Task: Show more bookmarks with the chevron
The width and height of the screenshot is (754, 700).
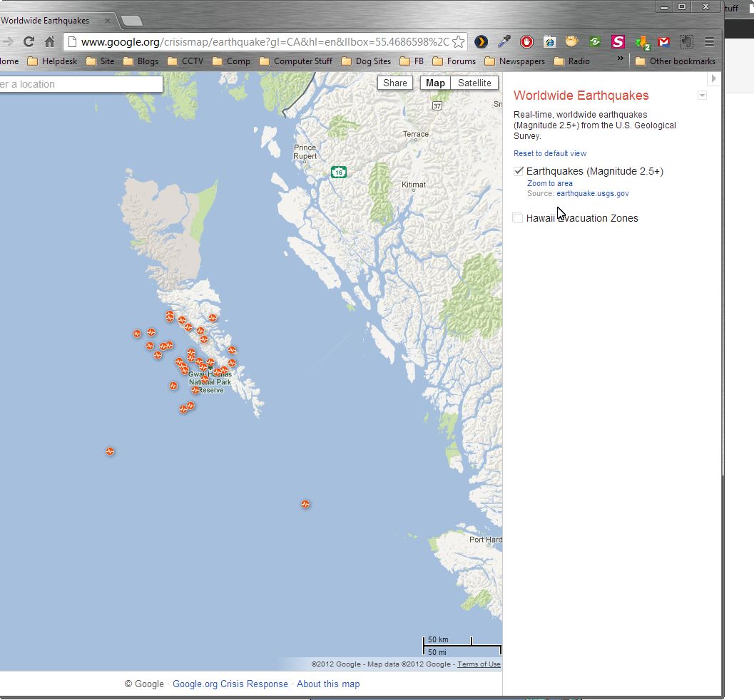Action: (x=620, y=59)
